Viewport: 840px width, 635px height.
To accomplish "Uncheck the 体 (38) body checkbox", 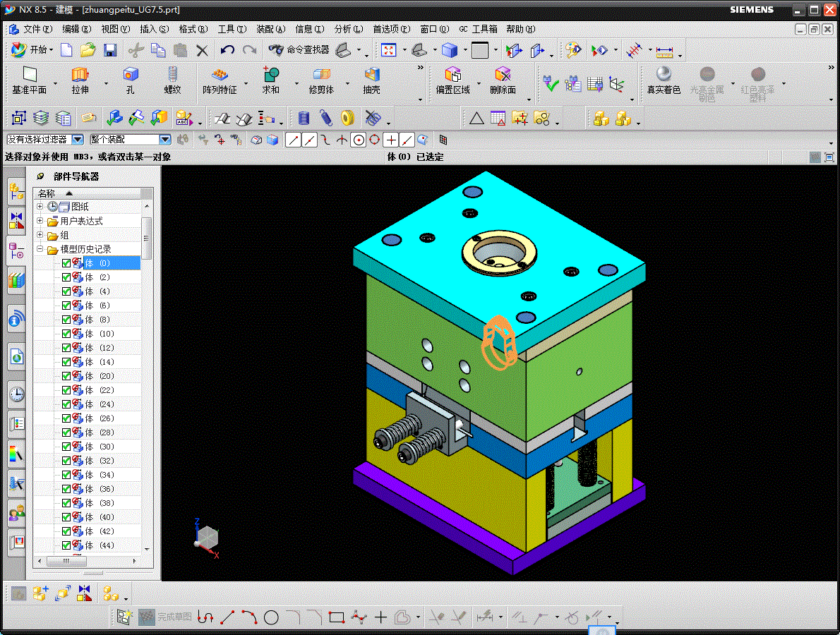I will click(x=66, y=503).
